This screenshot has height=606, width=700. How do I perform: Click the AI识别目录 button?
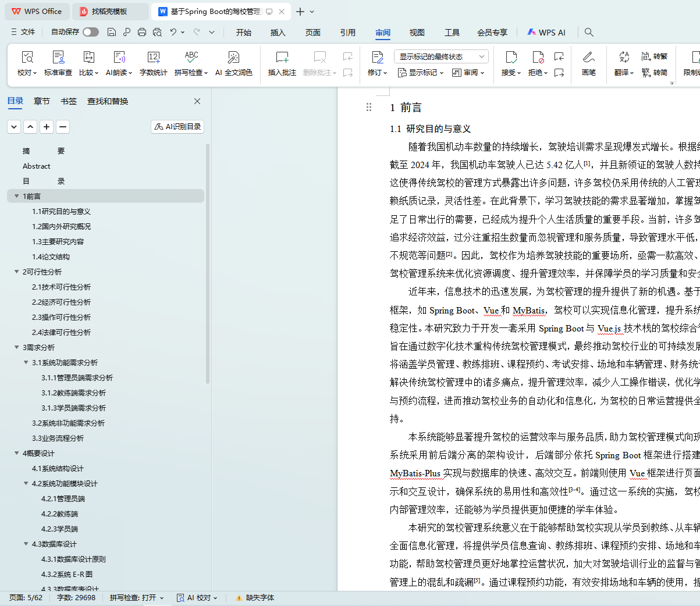(x=177, y=126)
